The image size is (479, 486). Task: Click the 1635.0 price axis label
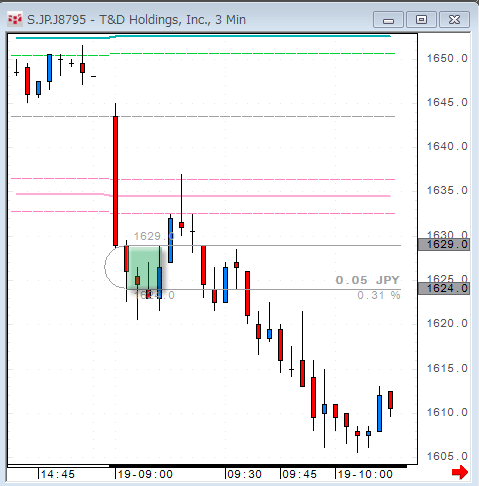click(447, 190)
